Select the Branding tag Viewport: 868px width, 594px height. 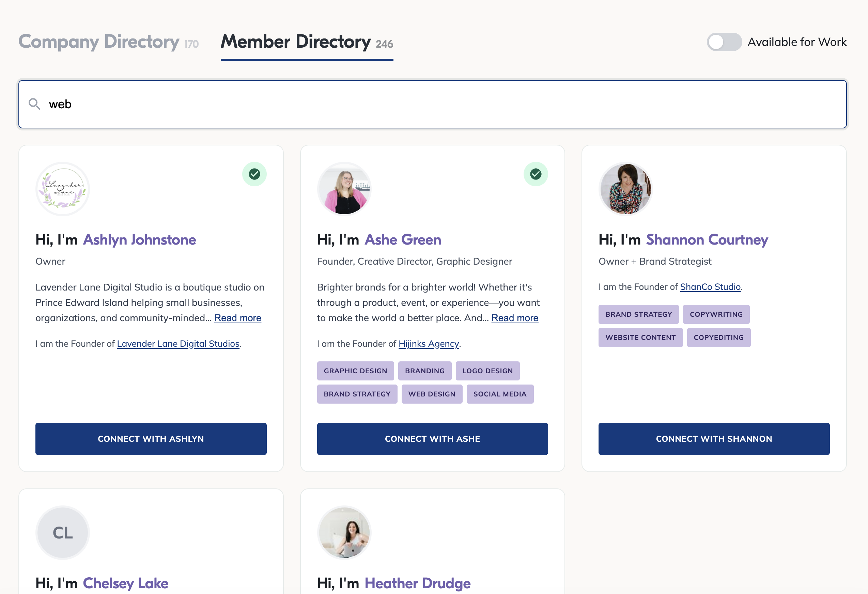click(x=425, y=371)
